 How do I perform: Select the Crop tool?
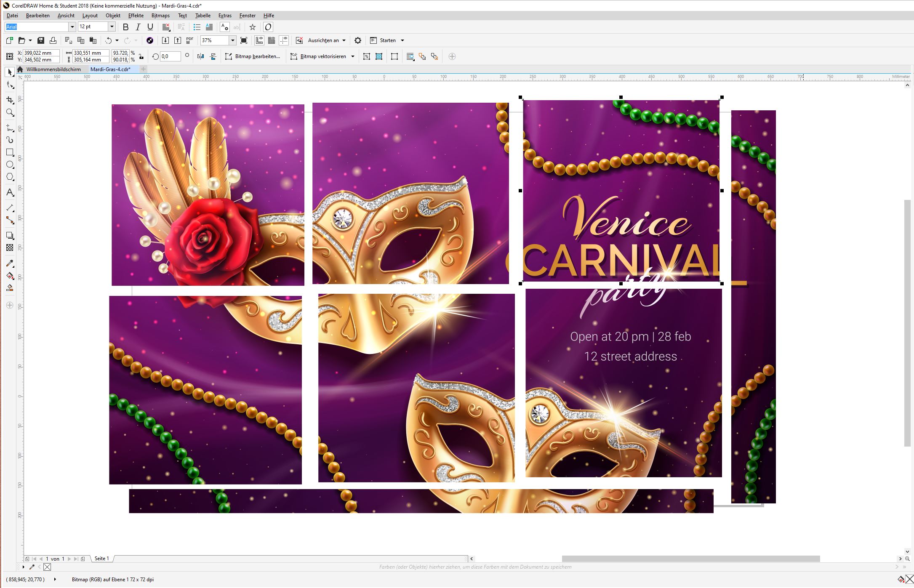(x=10, y=100)
